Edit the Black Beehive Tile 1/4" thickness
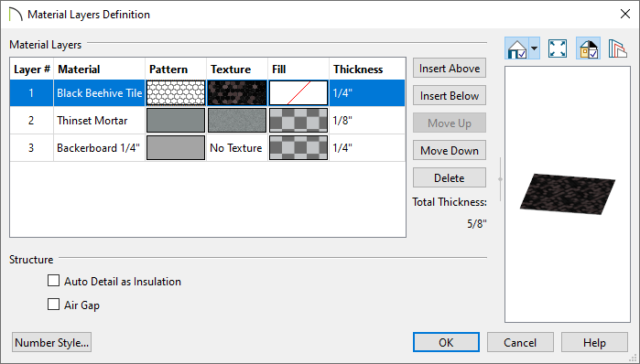 point(367,93)
